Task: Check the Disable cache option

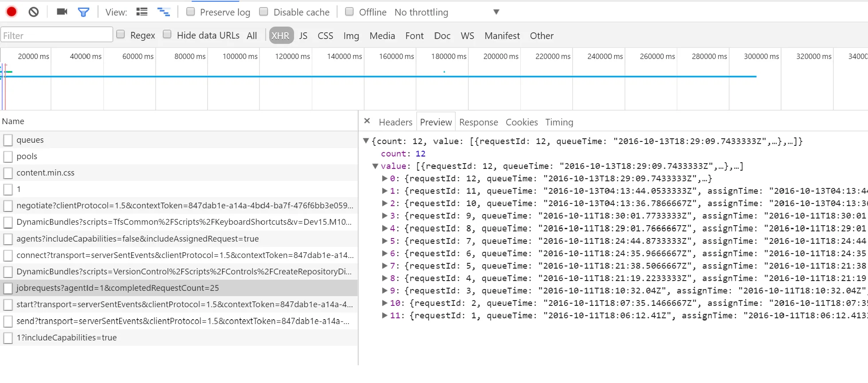Action: pos(264,12)
